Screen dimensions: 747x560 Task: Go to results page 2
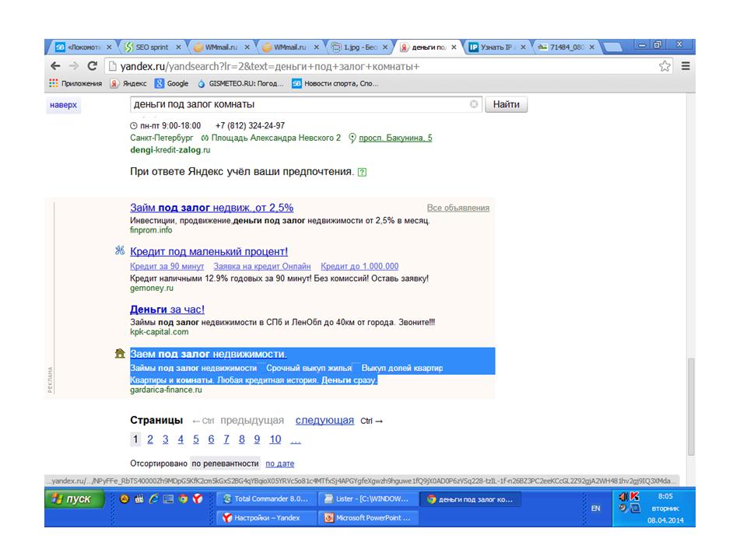(150, 439)
